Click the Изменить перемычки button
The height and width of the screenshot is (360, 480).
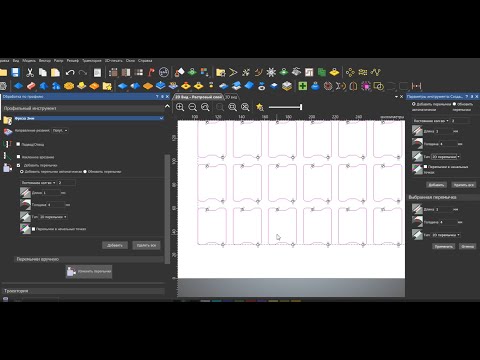[x=89, y=271]
